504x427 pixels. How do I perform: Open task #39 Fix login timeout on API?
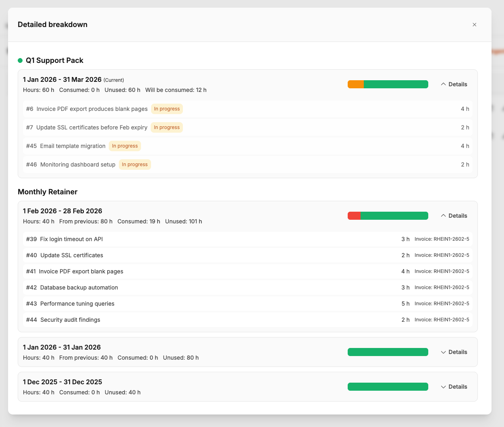(71, 239)
